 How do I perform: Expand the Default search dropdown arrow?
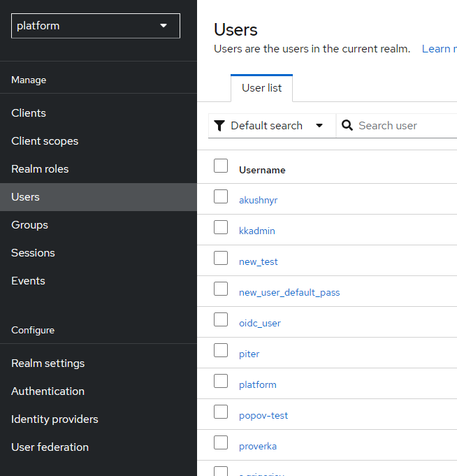coord(319,126)
